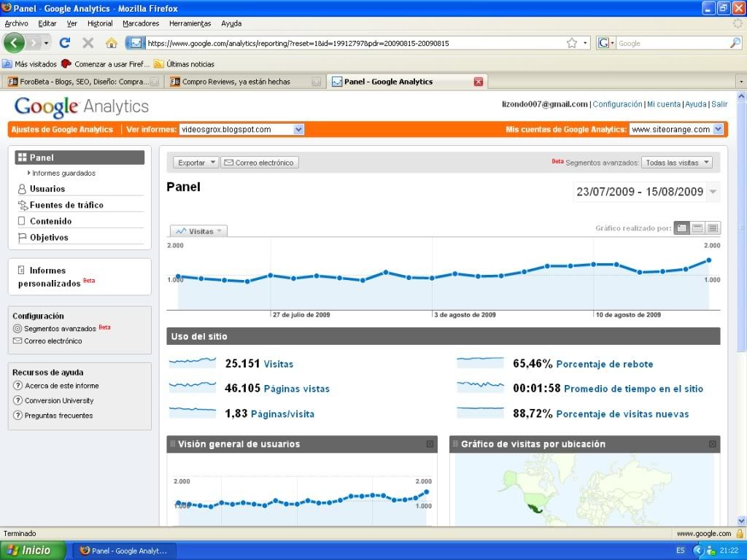Image resolution: width=747 pixels, height=560 pixels.
Task: Open the search engine selector dropdown
Action: coord(606,43)
